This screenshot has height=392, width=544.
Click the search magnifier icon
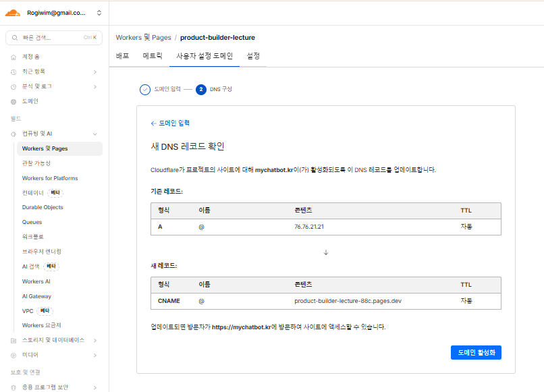tap(15, 38)
